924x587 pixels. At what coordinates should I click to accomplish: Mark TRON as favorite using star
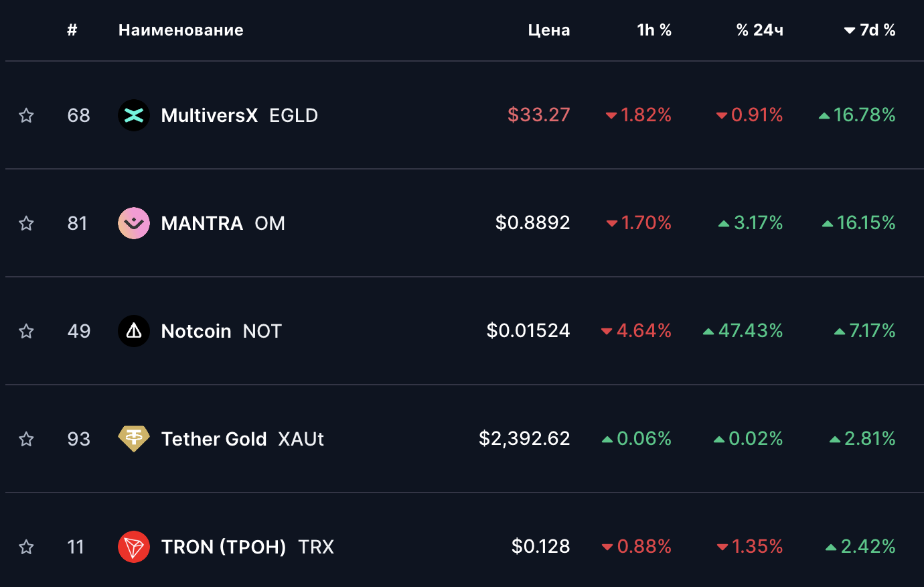point(26,547)
